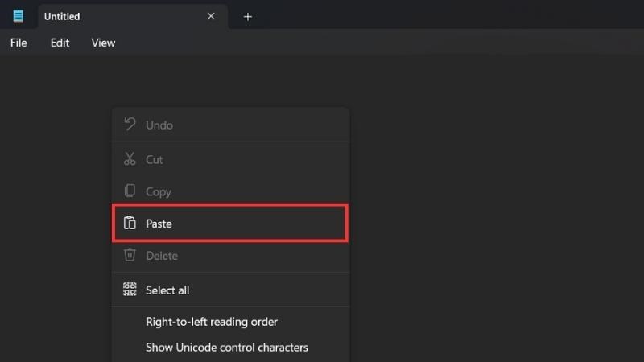Click the scissors icon beside Cut

click(x=130, y=159)
